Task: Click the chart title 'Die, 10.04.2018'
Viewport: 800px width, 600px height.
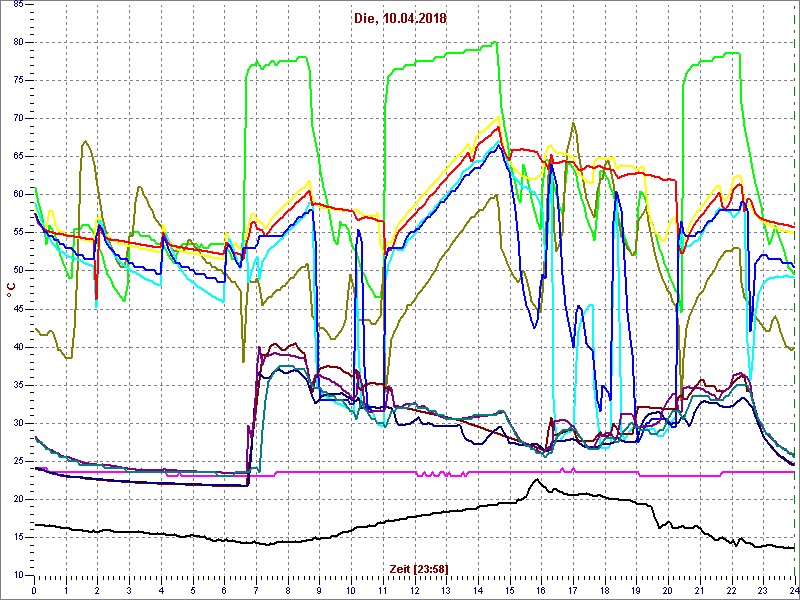Action: click(400, 19)
